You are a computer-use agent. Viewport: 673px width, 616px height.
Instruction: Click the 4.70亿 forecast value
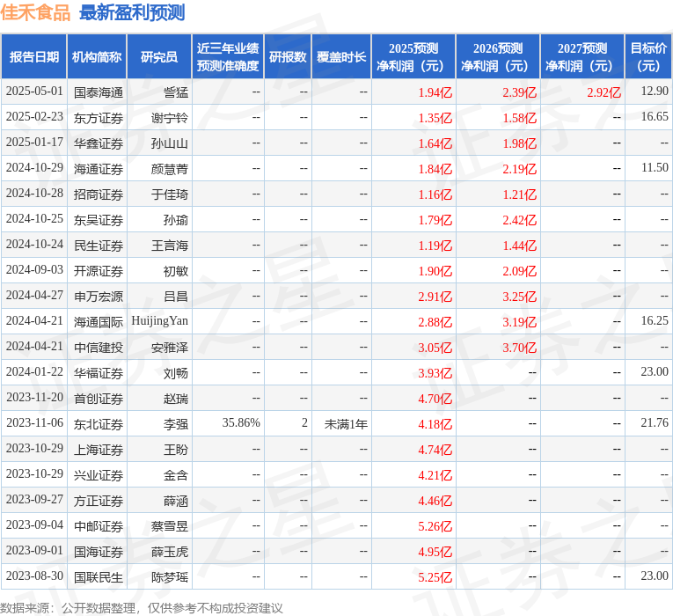435,399
